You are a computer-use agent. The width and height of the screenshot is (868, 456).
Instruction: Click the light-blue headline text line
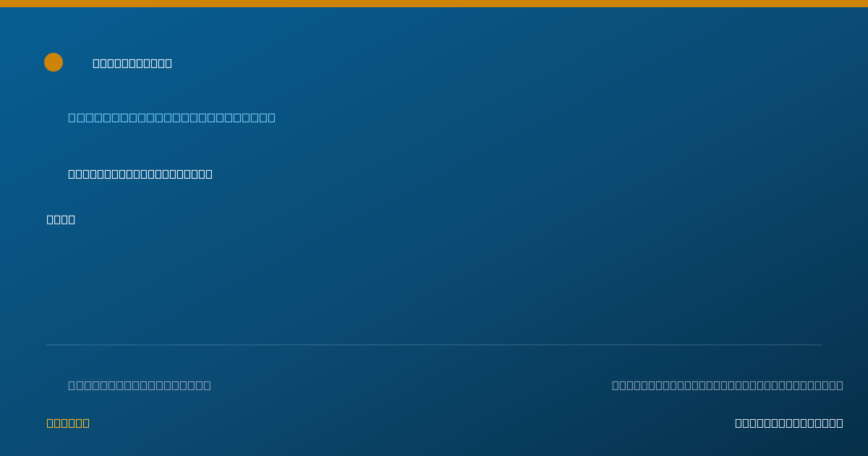point(171,117)
